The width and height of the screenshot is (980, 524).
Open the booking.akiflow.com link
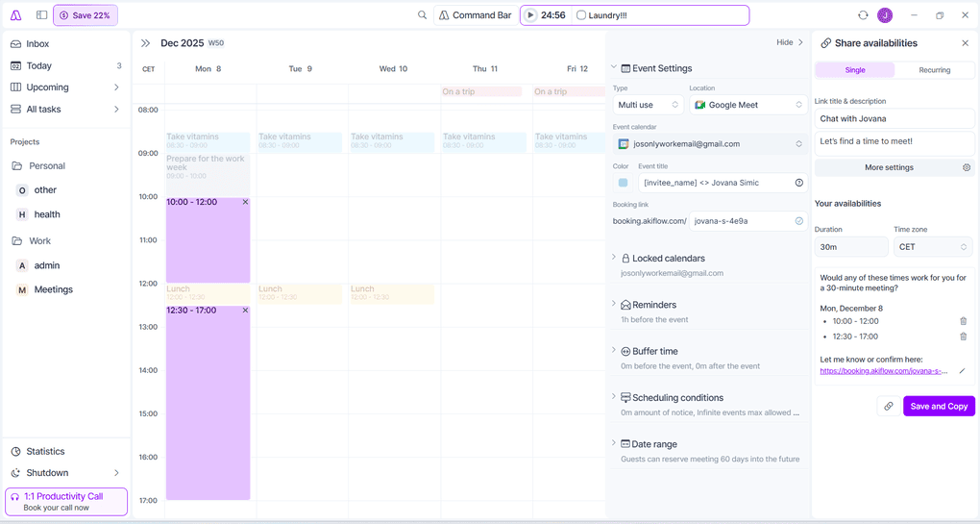pos(884,371)
